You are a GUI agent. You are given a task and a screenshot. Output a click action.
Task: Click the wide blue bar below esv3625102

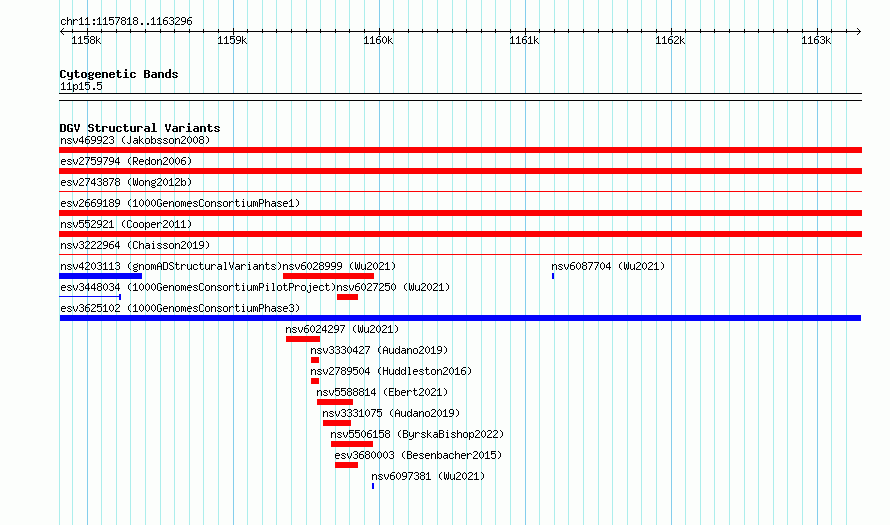(460, 318)
